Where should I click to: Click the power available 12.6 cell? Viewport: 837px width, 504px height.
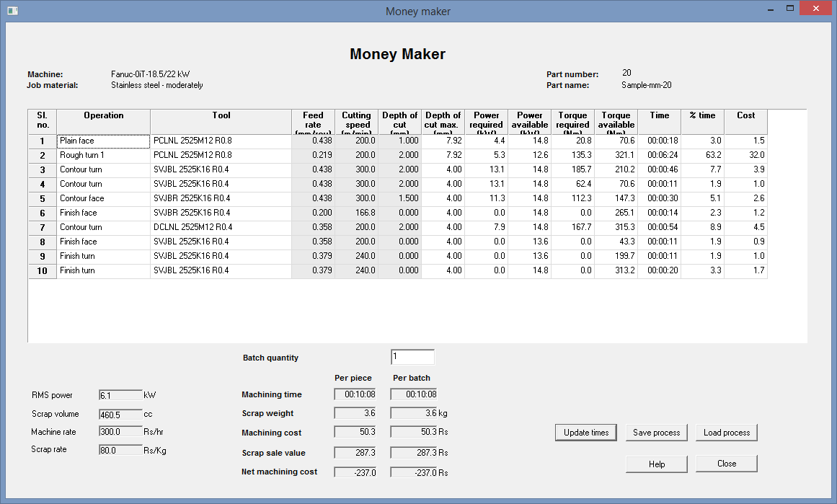(x=530, y=155)
